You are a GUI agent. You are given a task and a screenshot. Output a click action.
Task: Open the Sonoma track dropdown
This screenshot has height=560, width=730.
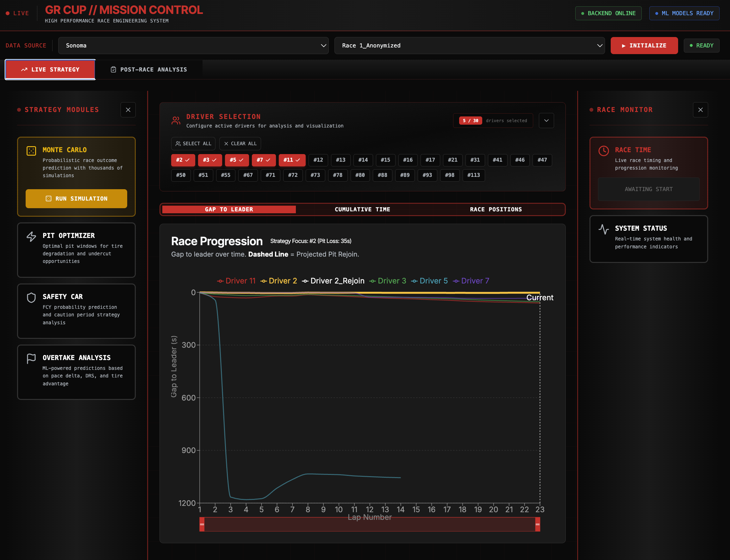pyautogui.click(x=193, y=46)
